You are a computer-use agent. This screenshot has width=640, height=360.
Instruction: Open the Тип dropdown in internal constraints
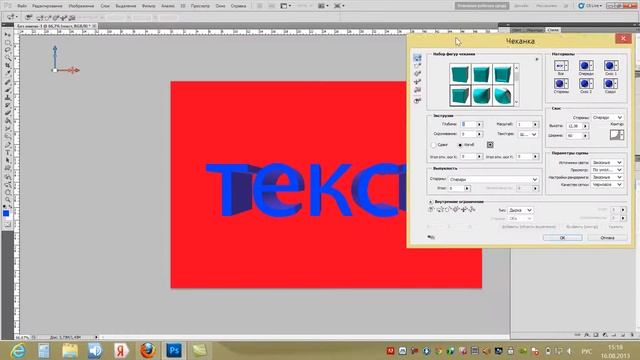coord(520,210)
